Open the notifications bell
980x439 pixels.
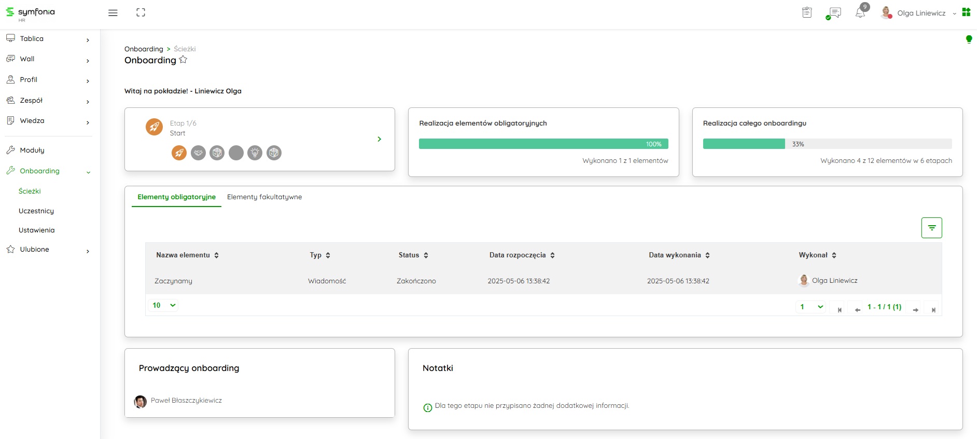pos(860,13)
